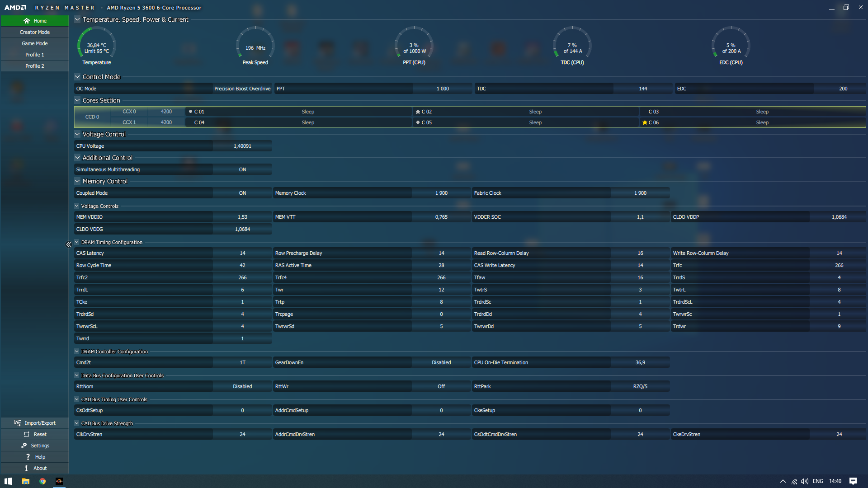Click the Reset icon button
The width and height of the screenshot is (868, 488).
click(x=27, y=434)
